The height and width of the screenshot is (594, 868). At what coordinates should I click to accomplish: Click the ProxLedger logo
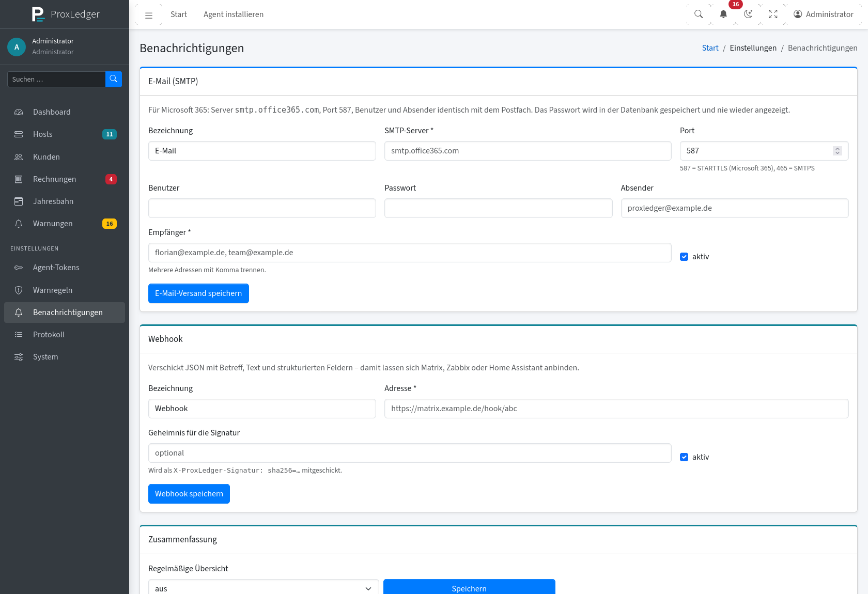coord(66,14)
